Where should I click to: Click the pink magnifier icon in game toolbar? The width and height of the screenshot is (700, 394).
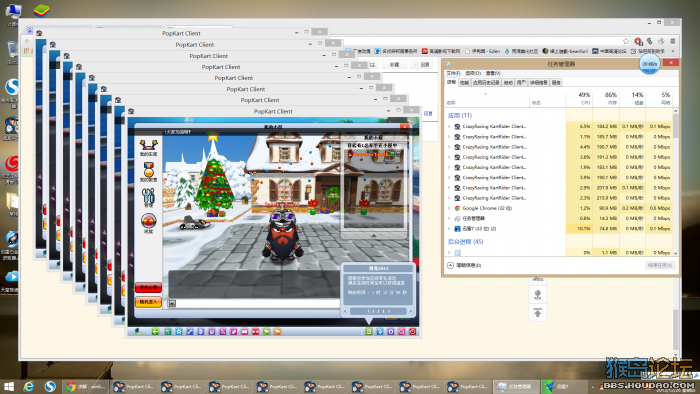[x=402, y=332]
